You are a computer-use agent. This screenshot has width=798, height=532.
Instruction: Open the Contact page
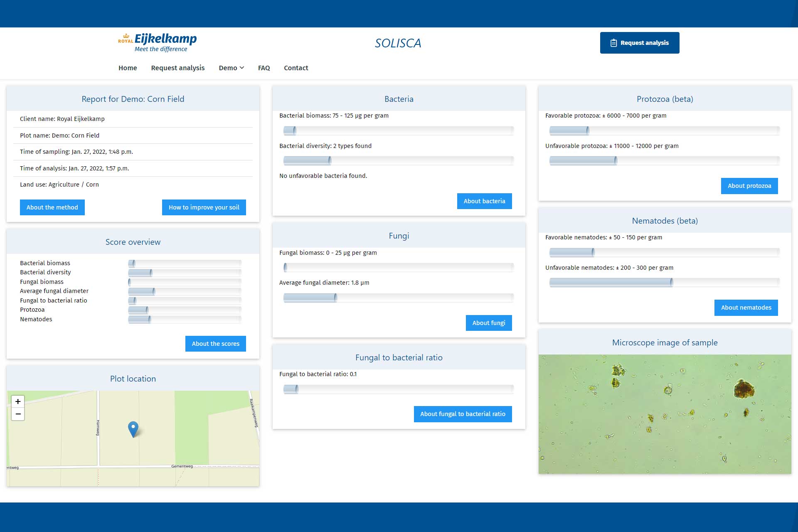tap(296, 68)
